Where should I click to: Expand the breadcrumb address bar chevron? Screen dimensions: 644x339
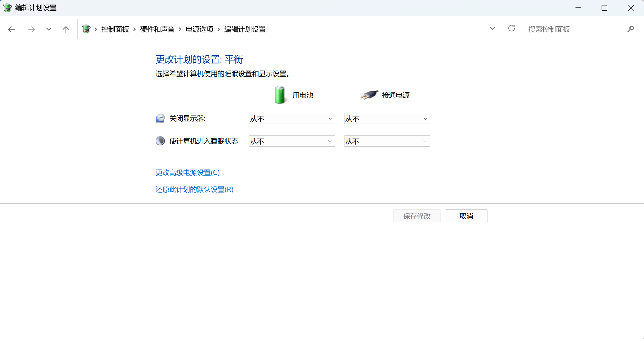click(x=492, y=29)
